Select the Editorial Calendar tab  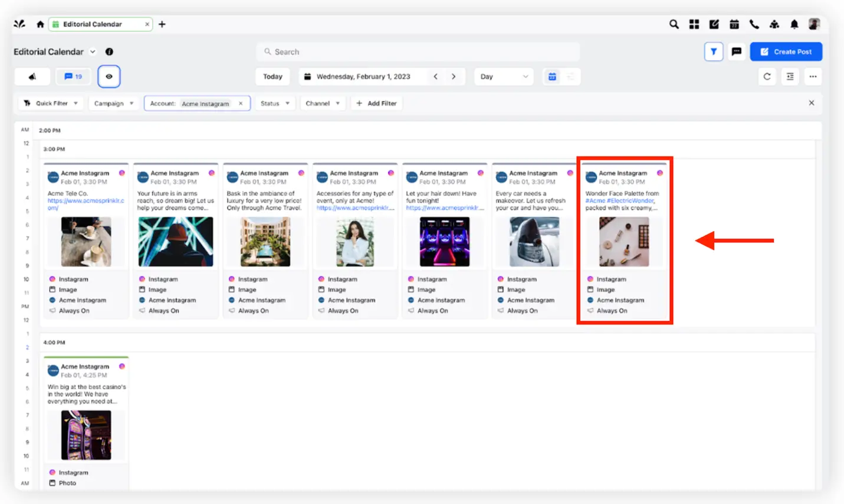[101, 24]
